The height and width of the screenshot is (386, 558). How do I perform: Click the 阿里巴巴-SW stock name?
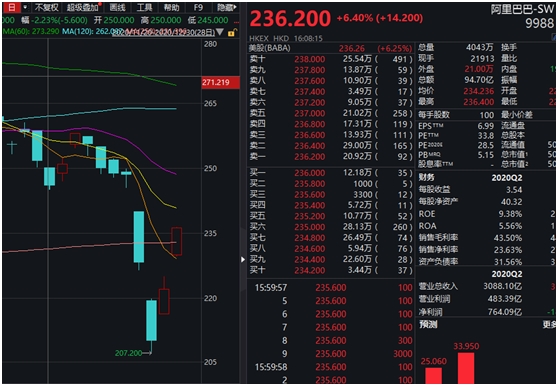[x=522, y=9]
